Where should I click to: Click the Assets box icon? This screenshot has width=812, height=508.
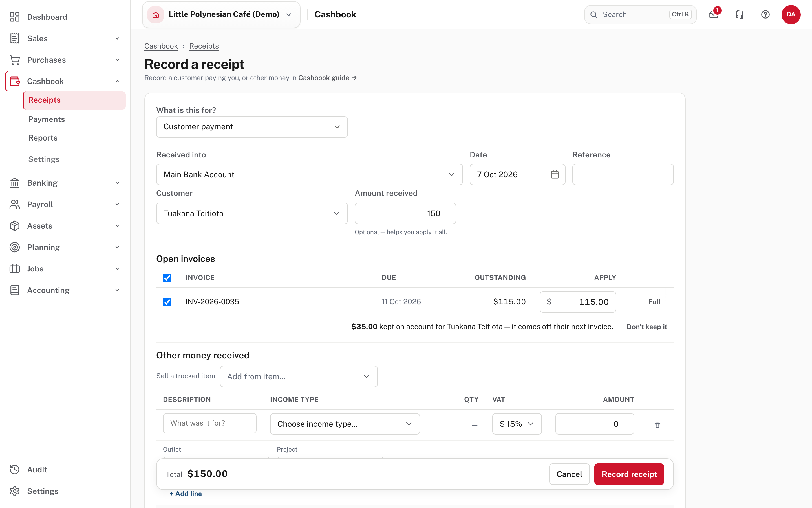[x=14, y=226]
